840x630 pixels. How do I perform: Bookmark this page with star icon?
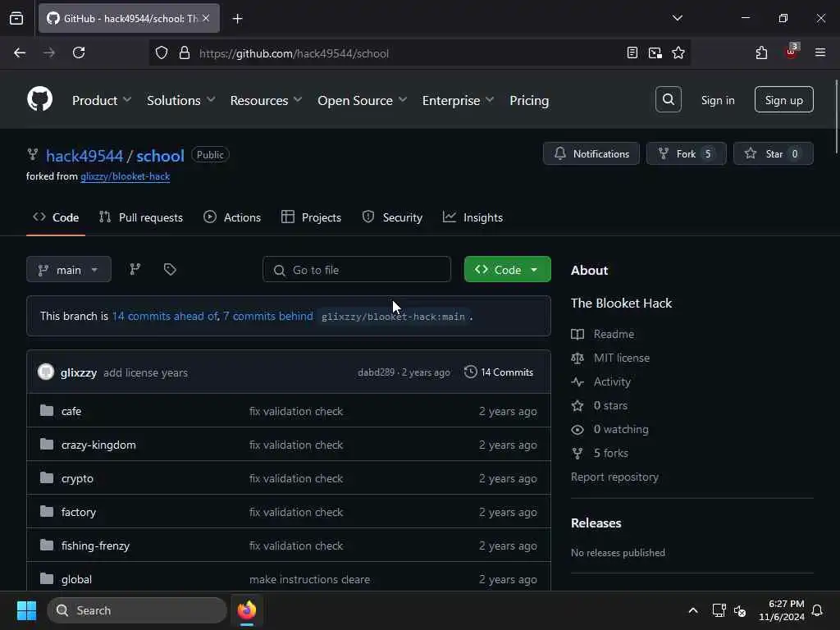tap(678, 52)
